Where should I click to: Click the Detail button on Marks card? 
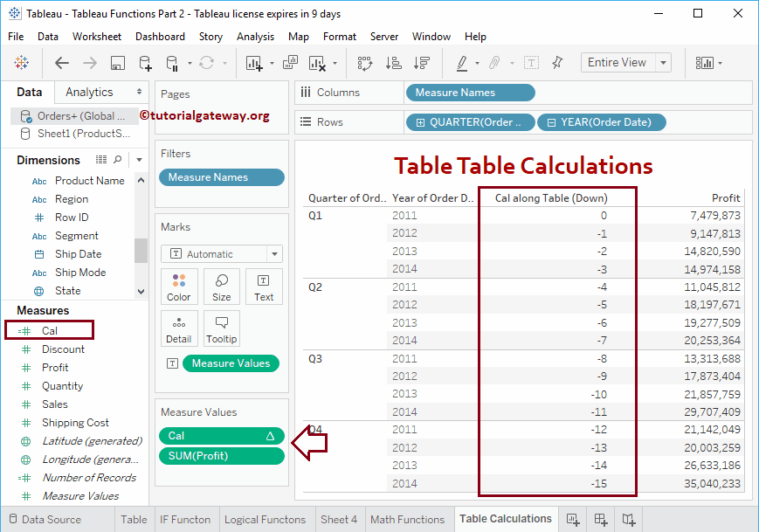[179, 328]
